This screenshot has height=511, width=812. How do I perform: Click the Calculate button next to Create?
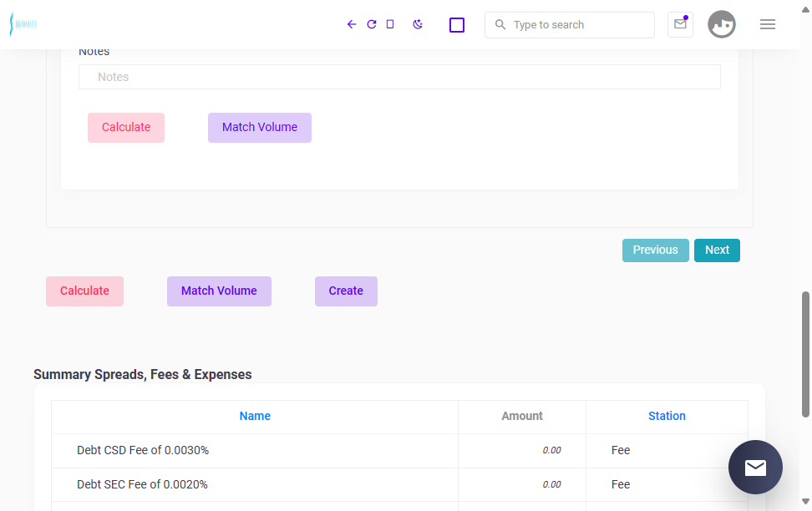(x=84, y=291)
